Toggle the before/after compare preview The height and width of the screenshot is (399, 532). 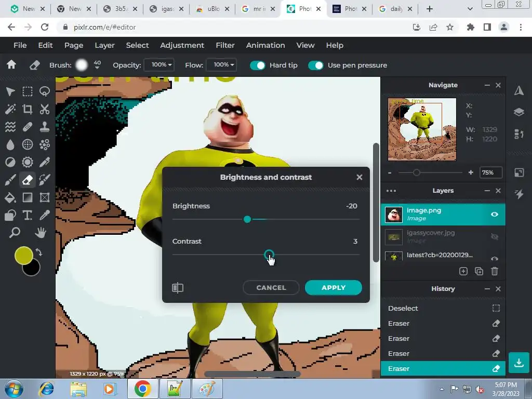point(178,288)
